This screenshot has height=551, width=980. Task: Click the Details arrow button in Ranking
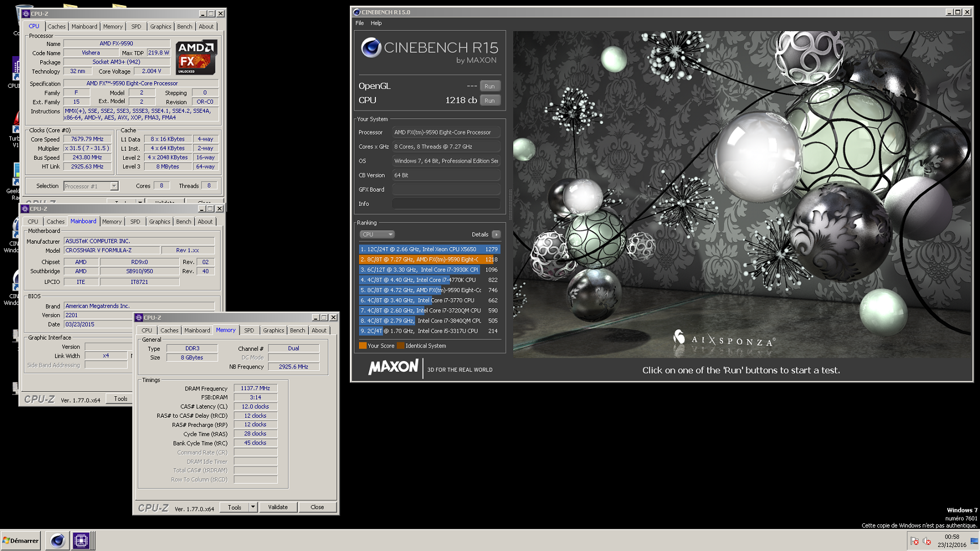click(496, 234)
